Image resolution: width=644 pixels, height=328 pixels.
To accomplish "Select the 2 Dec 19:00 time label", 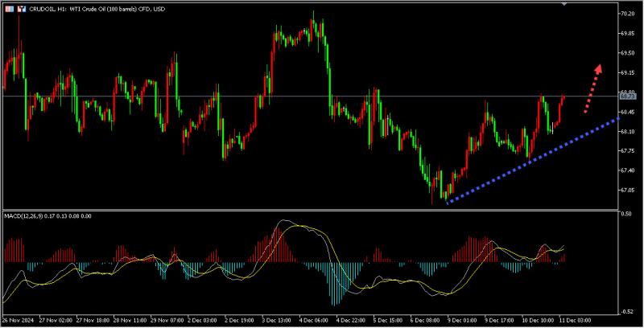I will (x=239, y=320).
